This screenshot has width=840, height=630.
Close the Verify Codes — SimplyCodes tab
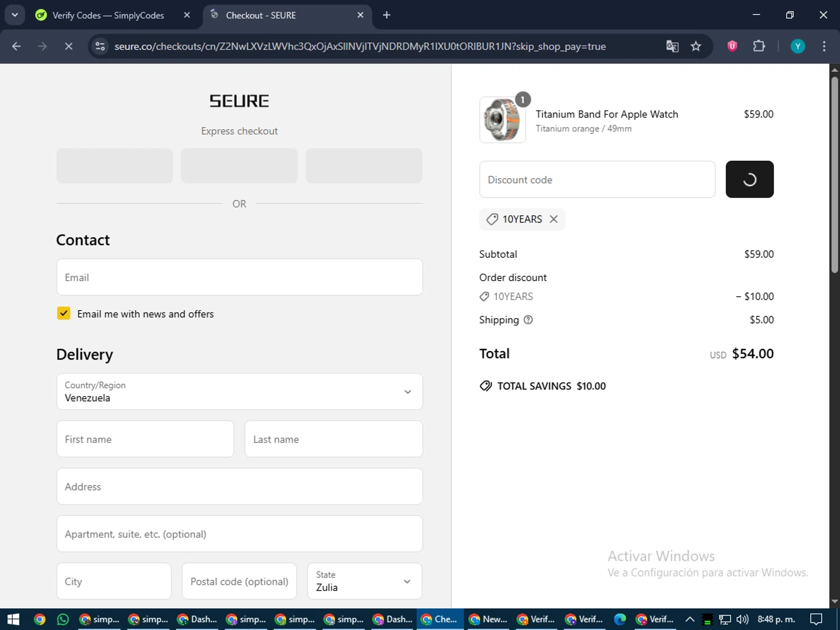tap(187, 15)
